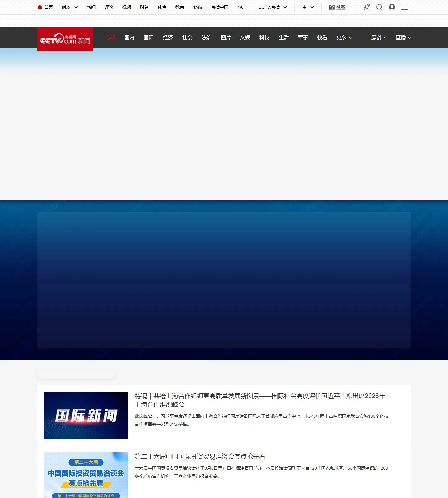This screenshot has width=448, height=498.
Task: Click the 熊猫 top link
Action: (198, 7)
